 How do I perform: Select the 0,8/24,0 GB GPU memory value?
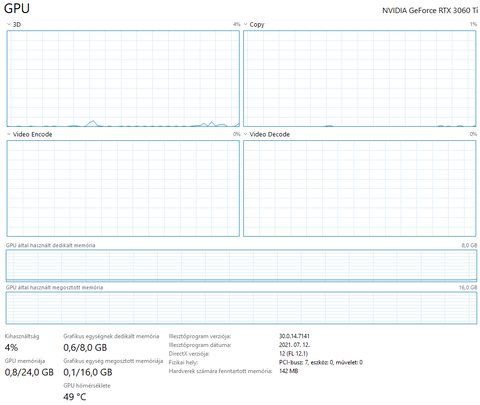[29, 372]
